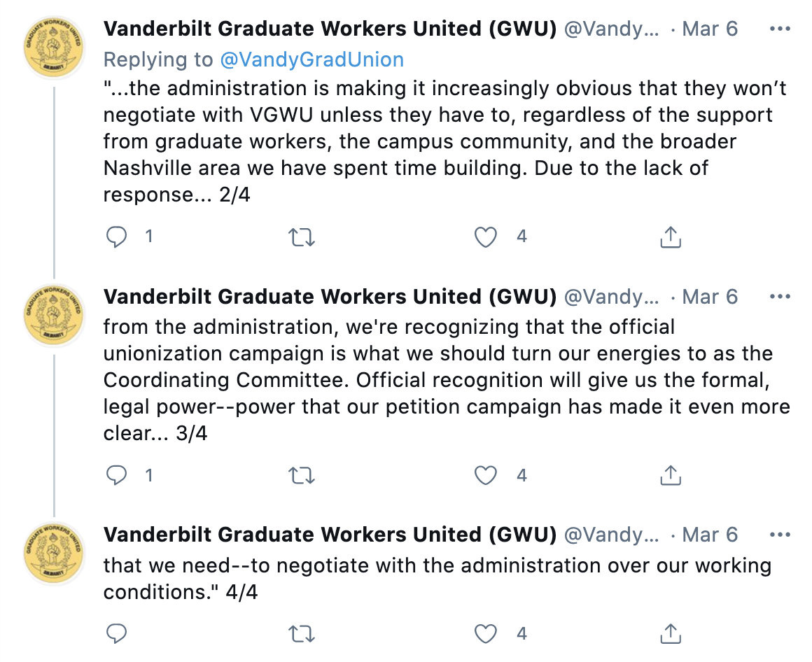Viewport: 812px width, 662px height.
Task: Retweet the 4/4 tweet
Action: click(302, 634)
